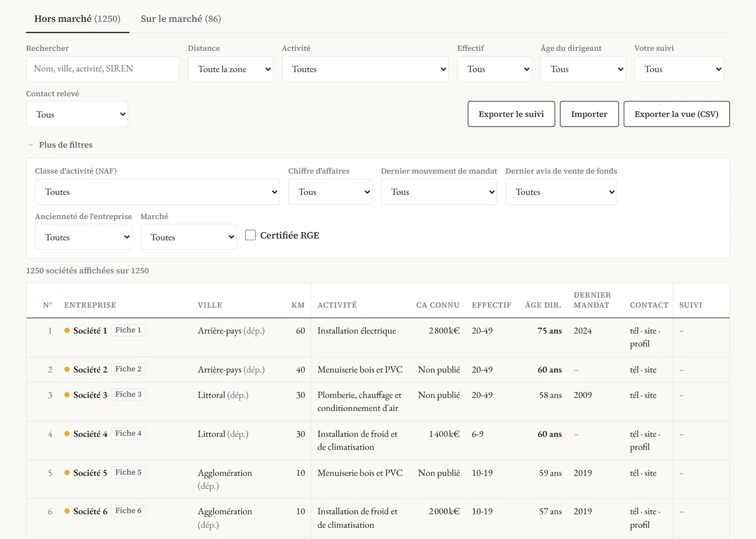Click Exporter le suivi button
Screen dimensions: 756x539
pyautogui.click(x=511, y=114)
